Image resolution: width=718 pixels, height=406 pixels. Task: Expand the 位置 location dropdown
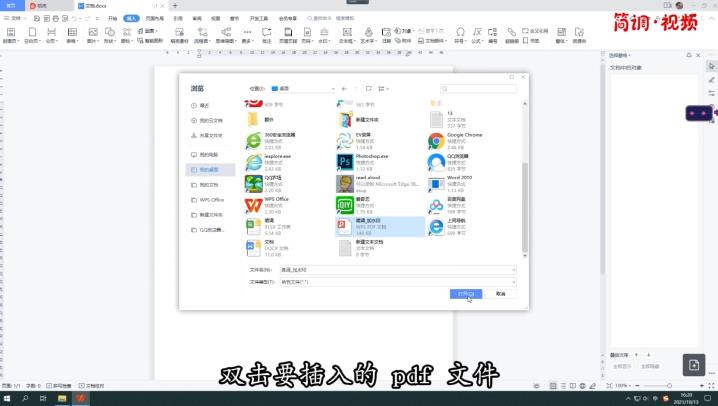coord(334,88)
